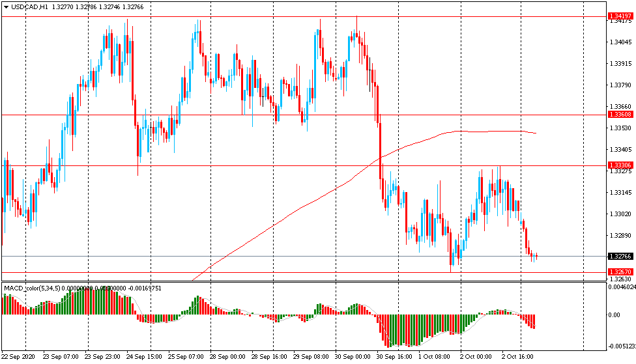Click the MACD_color(5,34,5) indicator label
The width and height of the screenshot is (636, 364).
(x=33, y=288)
